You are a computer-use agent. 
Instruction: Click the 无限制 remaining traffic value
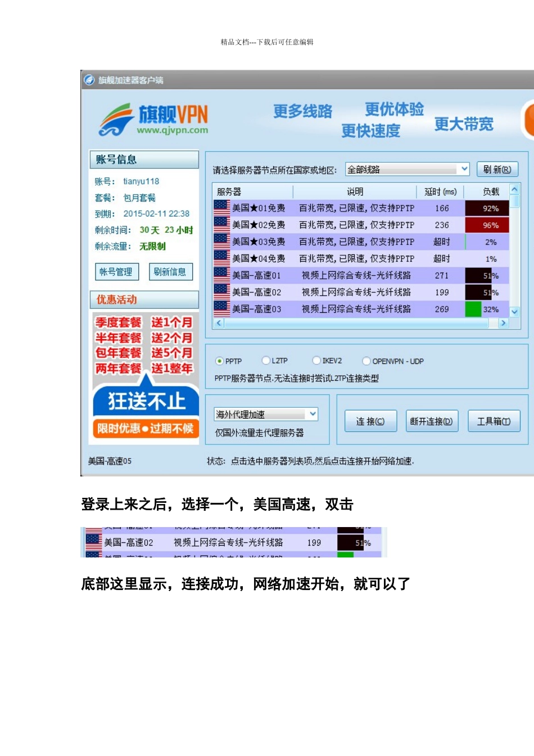coord(152,246)
